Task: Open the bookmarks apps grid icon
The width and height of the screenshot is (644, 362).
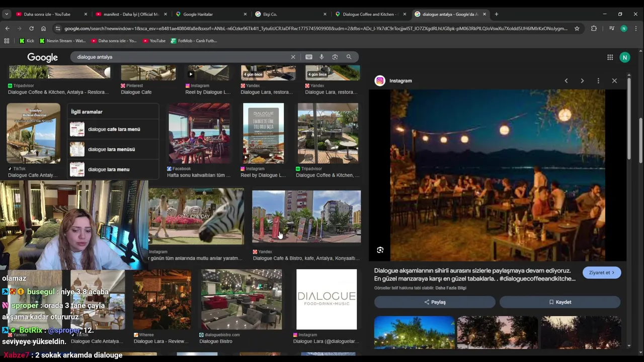Action: coord(7,41)
